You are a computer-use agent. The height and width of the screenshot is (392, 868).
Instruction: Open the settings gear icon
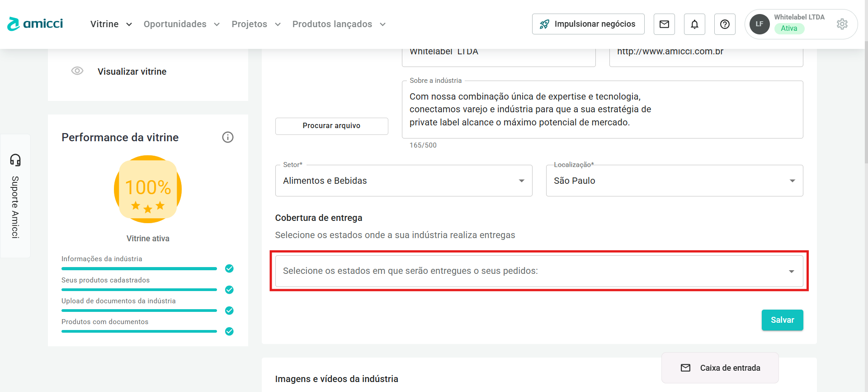point(842,24)
